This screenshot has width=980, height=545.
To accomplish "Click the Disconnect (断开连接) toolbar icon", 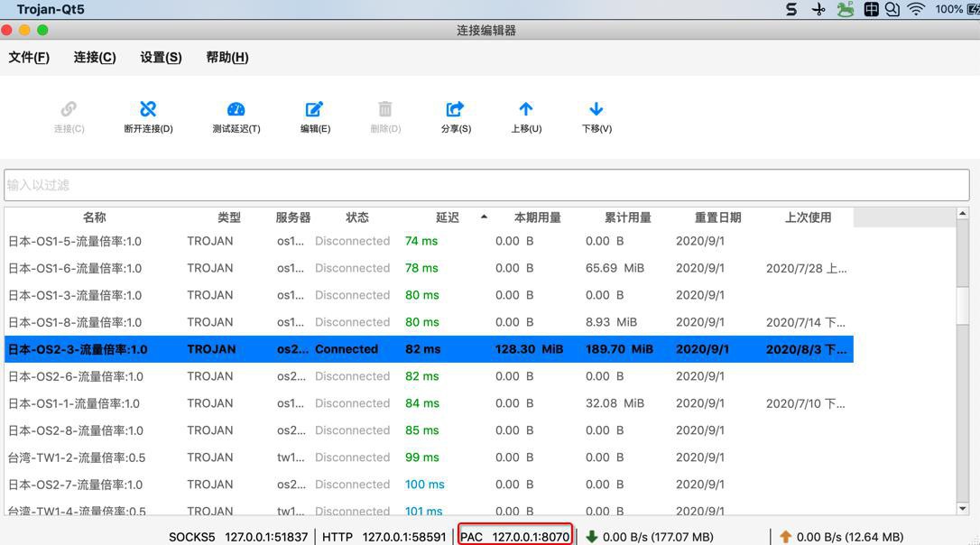I will [148, 109].
